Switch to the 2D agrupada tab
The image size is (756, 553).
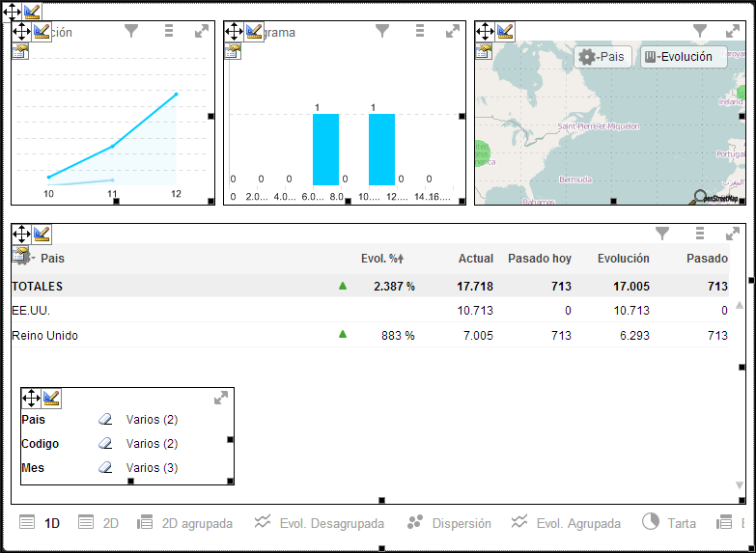pos(185,523)
